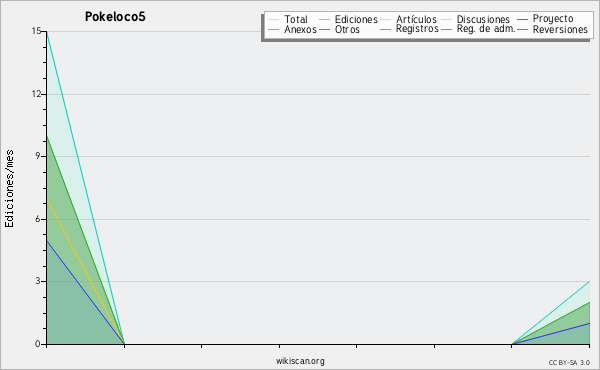
Task: Click the cyan Total legend line swatch
Action: tap(273, 20)
